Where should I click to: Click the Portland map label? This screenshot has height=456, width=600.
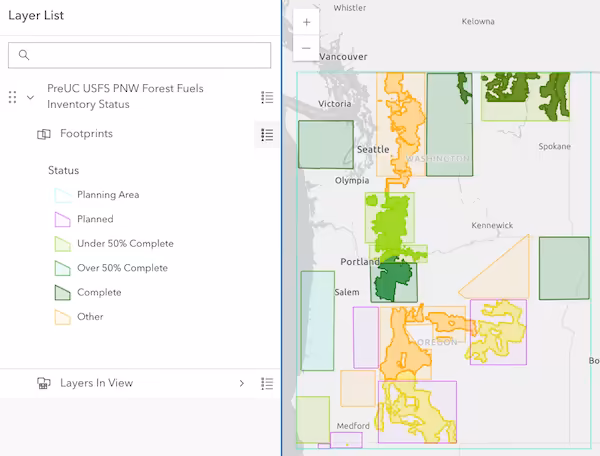click(x=360, y=262)
